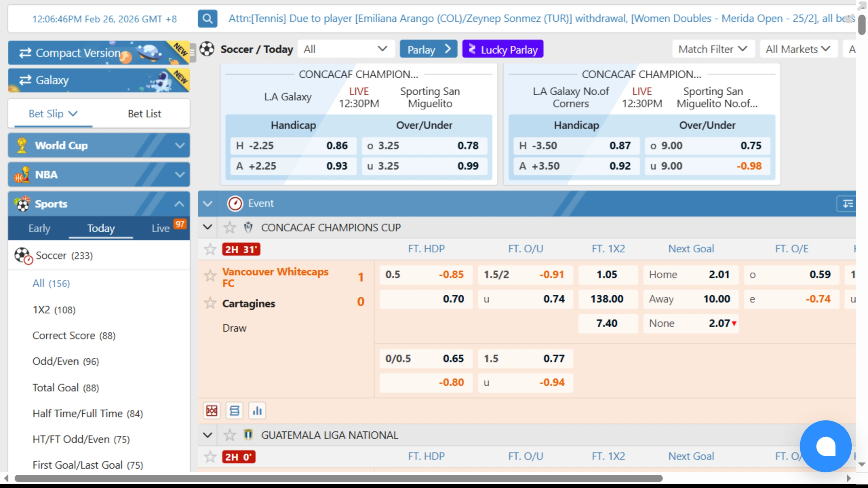The width and height of the screenshot is (868, 488).
Task: Star the Vancouver Whitecaps FC team
Action: [210, 275]
